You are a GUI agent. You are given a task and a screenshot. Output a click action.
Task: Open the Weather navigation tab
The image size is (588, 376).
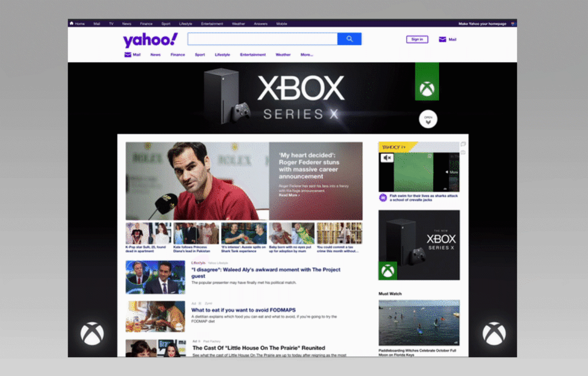pos(283,55)
